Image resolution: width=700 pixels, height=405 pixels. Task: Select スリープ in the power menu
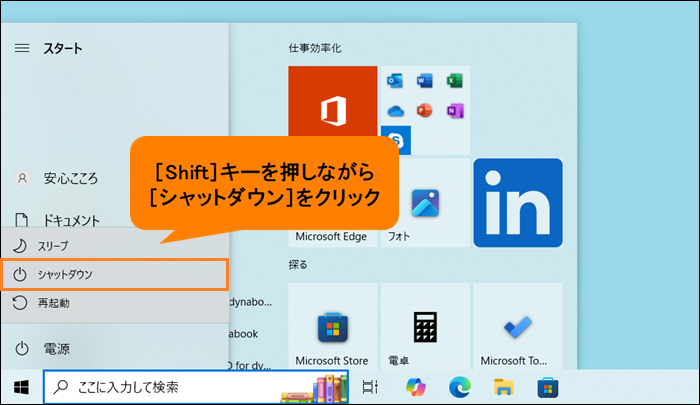click(115, 246)
